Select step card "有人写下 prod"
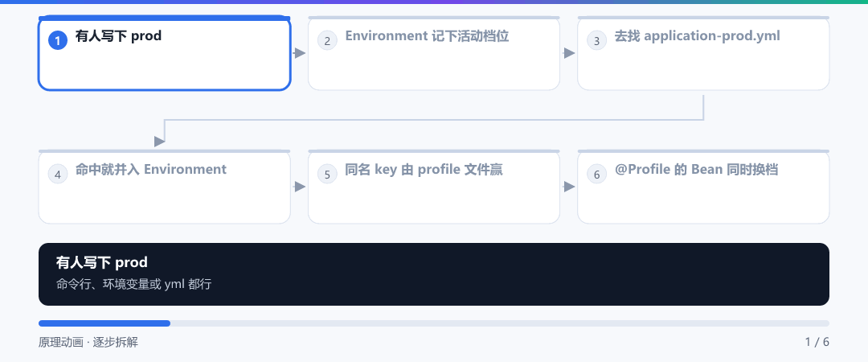The image size is (868, 362). [165, 53]
